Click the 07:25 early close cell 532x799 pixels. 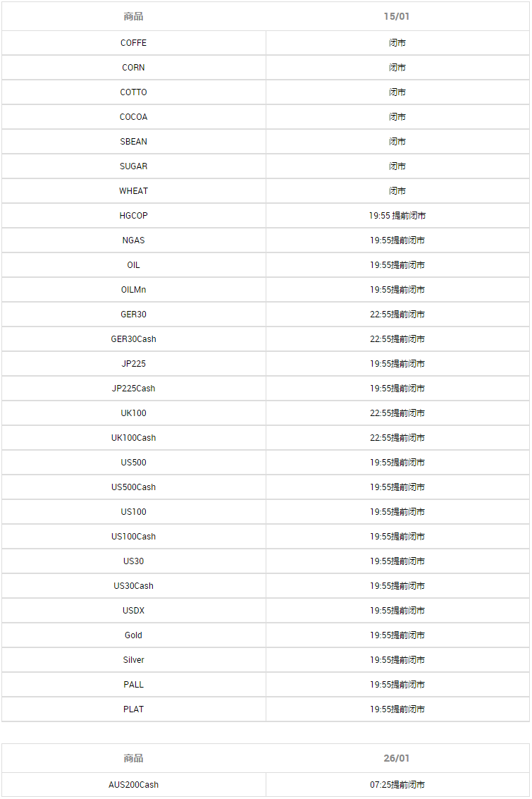[x=397, y=784]
